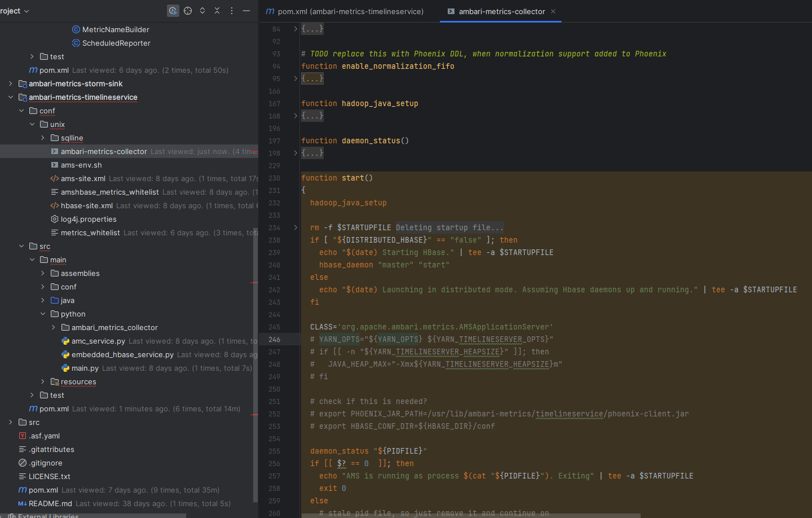Image resolution: width=812 pixels, height=518 pixels.
Task: Click the icon of the pom.xml viewed 7 days ago
Action: point(23,490)
